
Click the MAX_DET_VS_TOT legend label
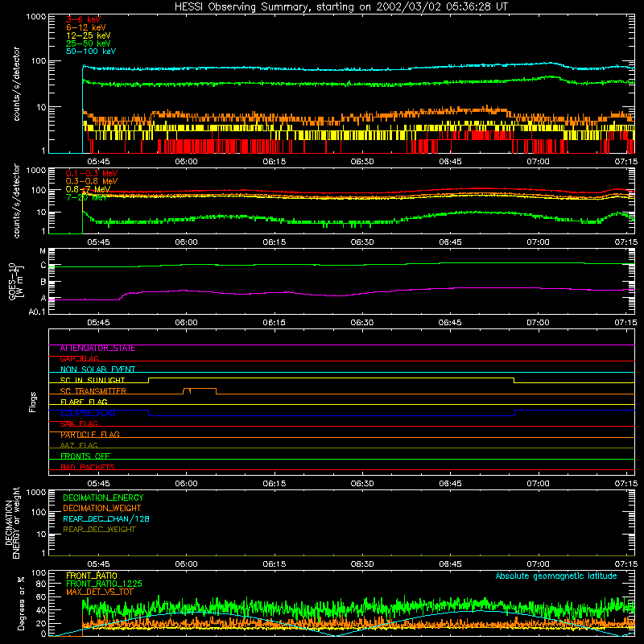click(x=99, y=592)
